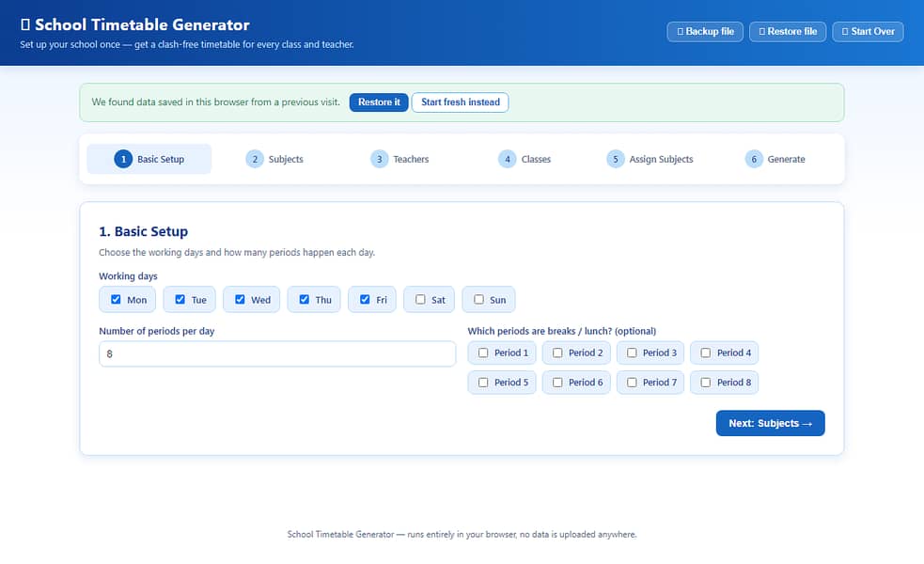Switch to the Teachers step tab
Image resolution: width=924 pixels, height=564 pixels.
pyautogui.click(x=399, y=159)
